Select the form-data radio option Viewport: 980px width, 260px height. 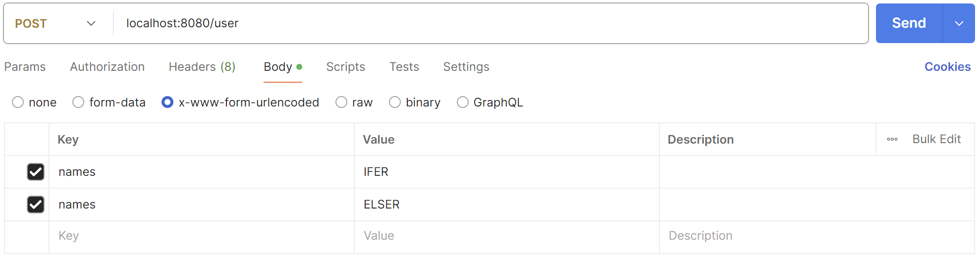pyautogui.click(x=78, y=103)
